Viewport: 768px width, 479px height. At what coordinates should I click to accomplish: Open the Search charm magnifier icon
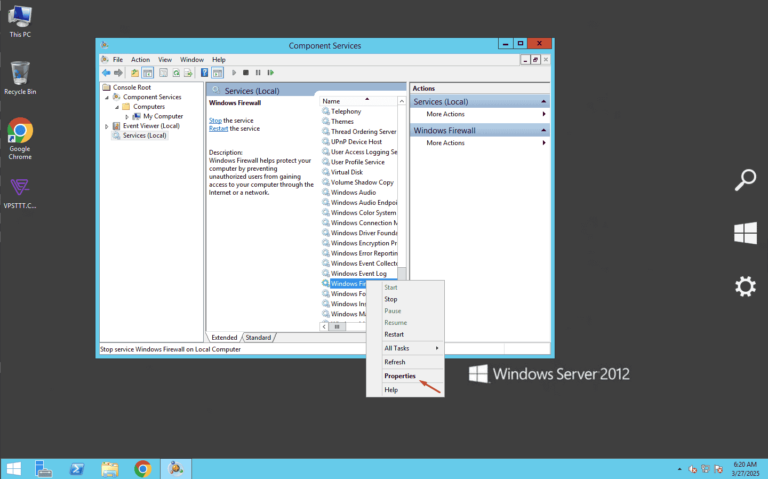click(745, 180)
